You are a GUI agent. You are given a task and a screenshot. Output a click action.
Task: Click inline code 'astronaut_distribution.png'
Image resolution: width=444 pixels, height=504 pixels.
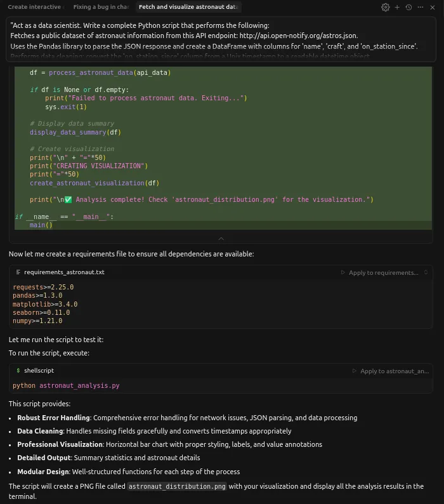pyautogui.click(x=177, y=486)
